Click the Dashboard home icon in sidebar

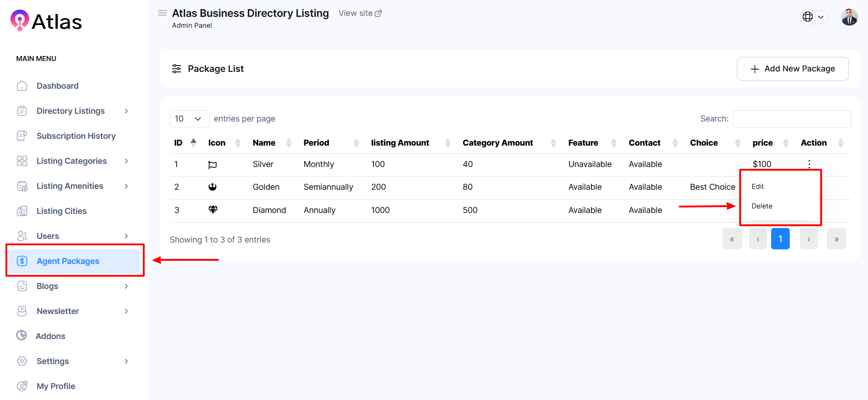coord(22,86)
